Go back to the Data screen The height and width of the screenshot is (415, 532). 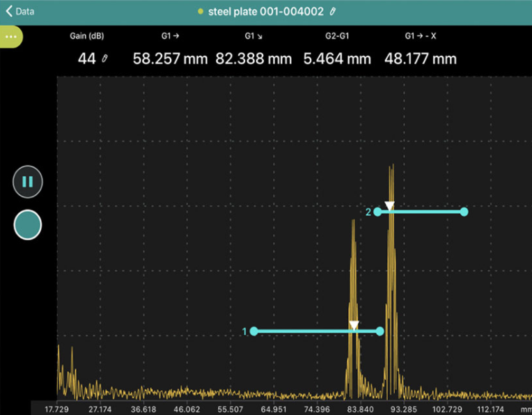click(x=20, y=11)
